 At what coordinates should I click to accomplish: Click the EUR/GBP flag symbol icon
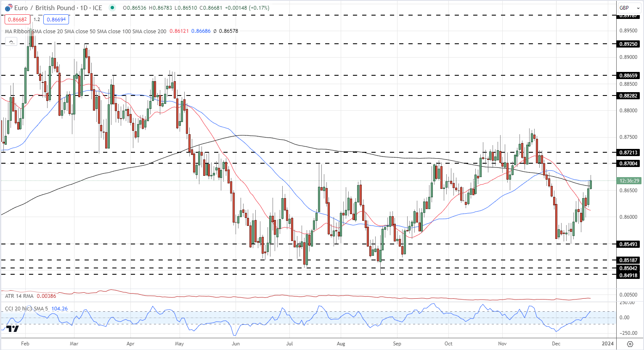8,8
